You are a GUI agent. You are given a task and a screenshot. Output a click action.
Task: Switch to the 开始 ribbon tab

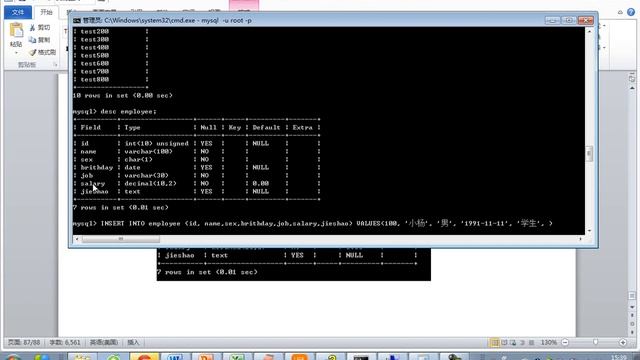46,12
